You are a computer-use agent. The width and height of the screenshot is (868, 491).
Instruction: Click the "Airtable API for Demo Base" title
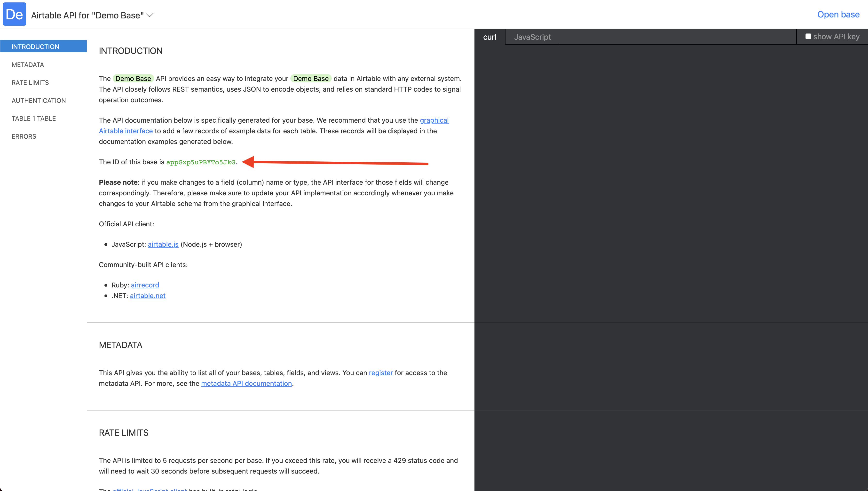[87, 15]
